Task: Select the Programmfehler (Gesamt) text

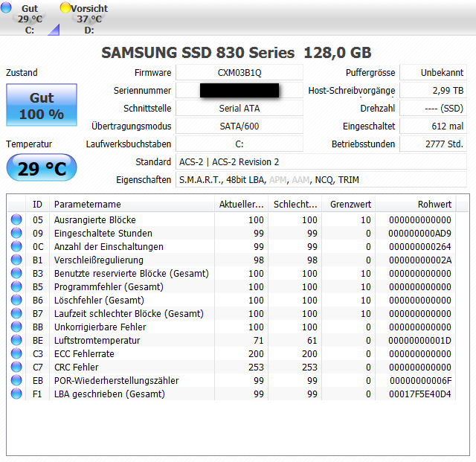Action: [x=109, y=286]
